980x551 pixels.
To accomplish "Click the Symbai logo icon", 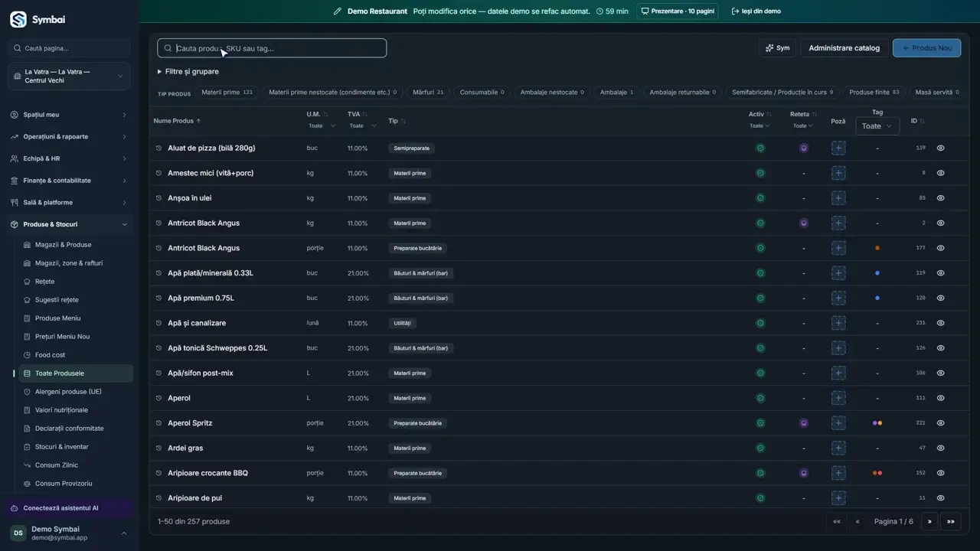I will 18,19.
